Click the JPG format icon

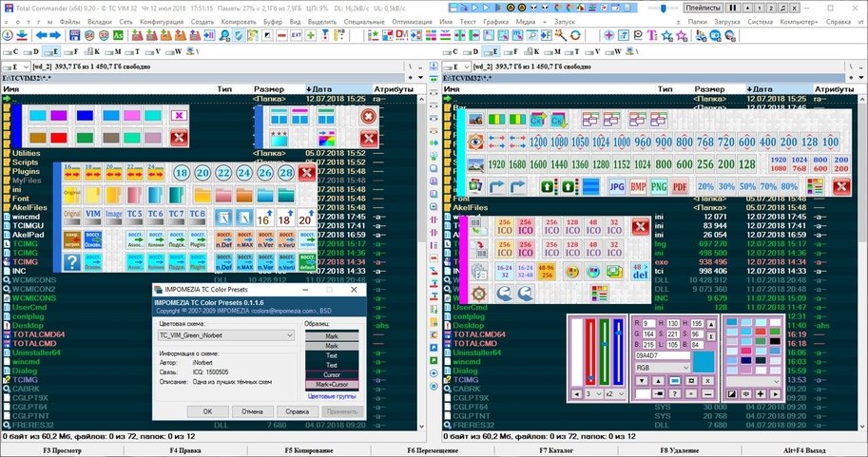click(x=617, y=186)
